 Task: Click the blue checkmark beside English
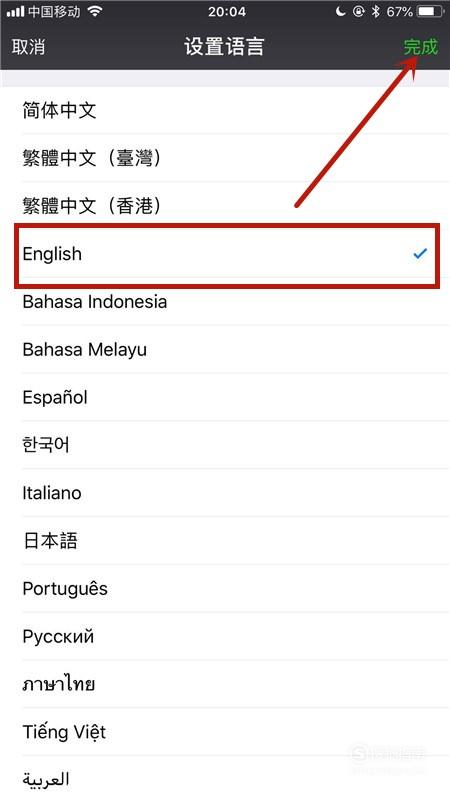420,253
